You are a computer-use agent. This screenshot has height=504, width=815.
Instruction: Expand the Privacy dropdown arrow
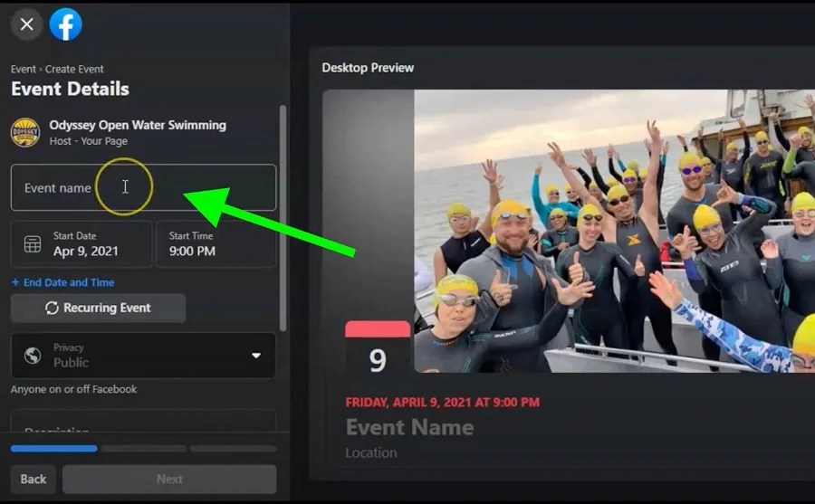click(256, 356)
